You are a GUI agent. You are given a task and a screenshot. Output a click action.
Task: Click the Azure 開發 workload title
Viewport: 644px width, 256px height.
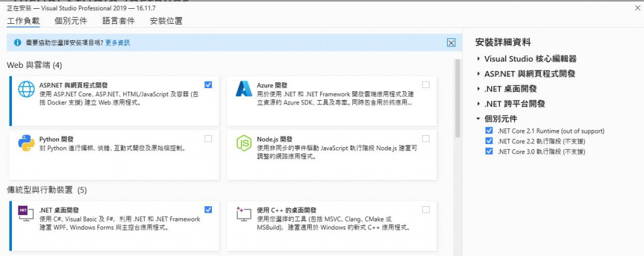pyautogui.click(x=272, y=85)
